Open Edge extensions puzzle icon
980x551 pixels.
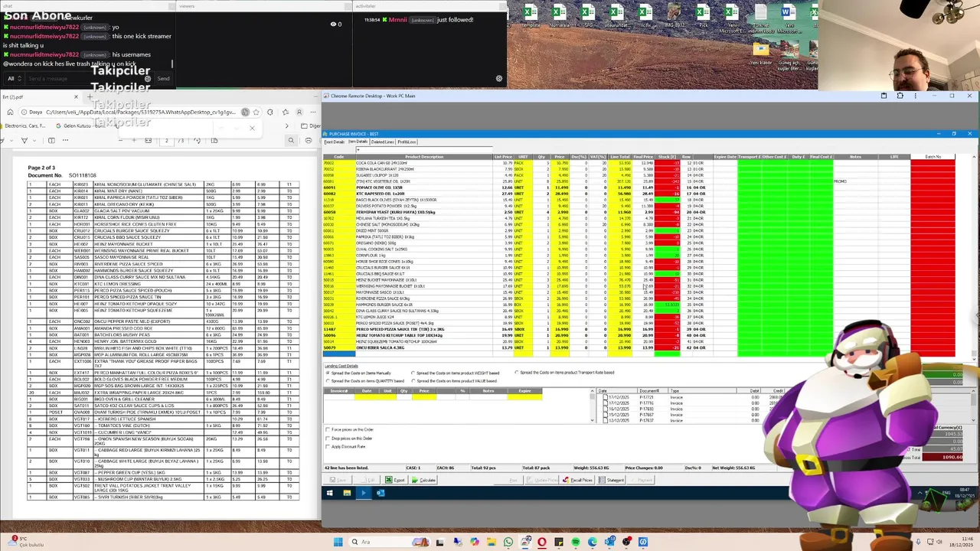269,112
